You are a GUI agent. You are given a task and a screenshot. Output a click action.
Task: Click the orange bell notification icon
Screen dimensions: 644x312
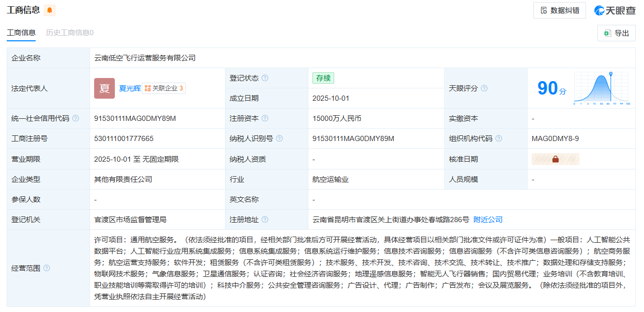coord(50,10)
